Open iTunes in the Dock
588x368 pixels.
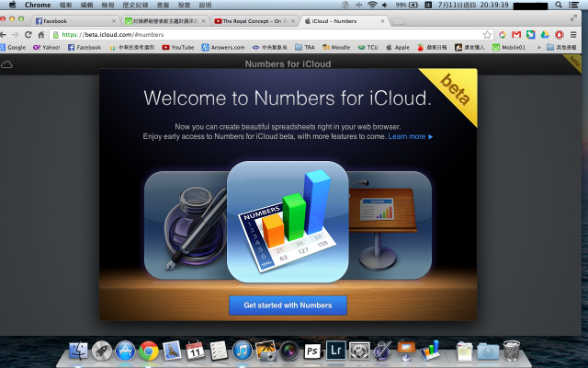243,351
